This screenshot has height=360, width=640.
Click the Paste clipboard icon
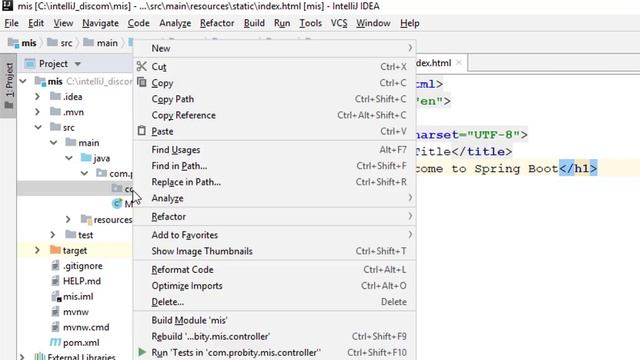tap(141, 131)
